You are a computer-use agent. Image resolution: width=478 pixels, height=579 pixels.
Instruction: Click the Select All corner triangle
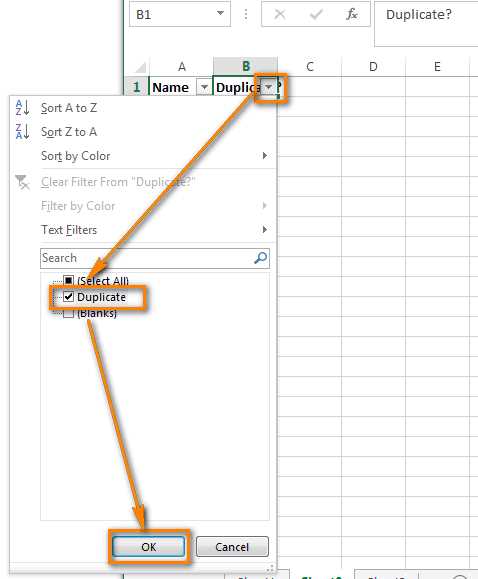pos(140,67)
